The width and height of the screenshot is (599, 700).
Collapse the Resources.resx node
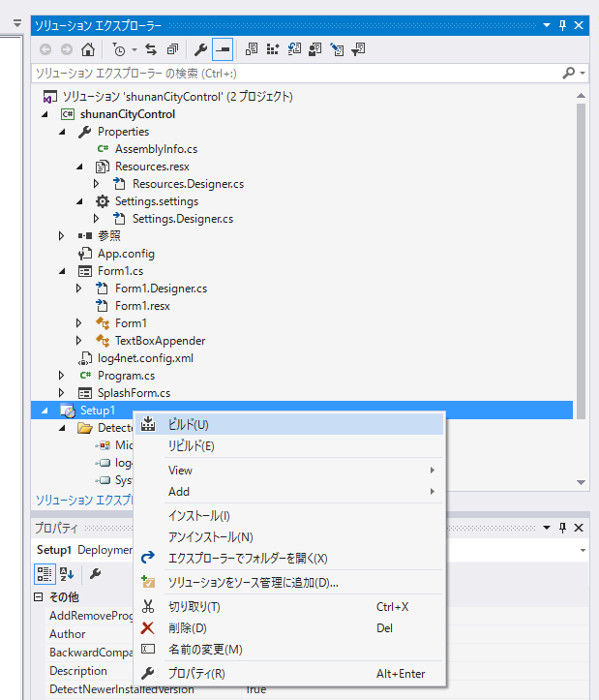coord(80,167)
